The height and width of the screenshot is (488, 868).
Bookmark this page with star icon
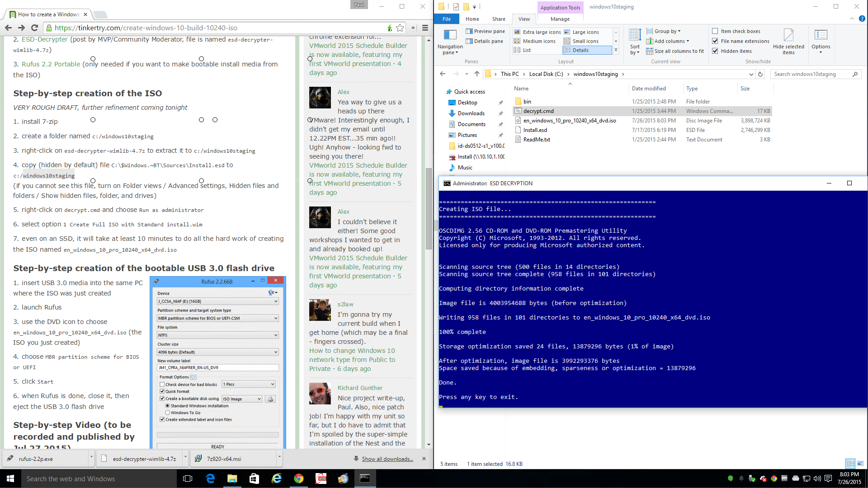[x=400, y=28]
